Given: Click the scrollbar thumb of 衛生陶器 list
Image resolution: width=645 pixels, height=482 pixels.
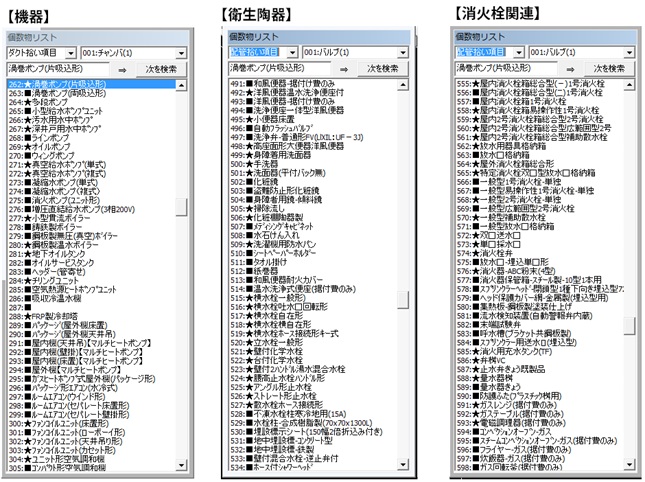Looking at the screenshot, I should (403, 299).
